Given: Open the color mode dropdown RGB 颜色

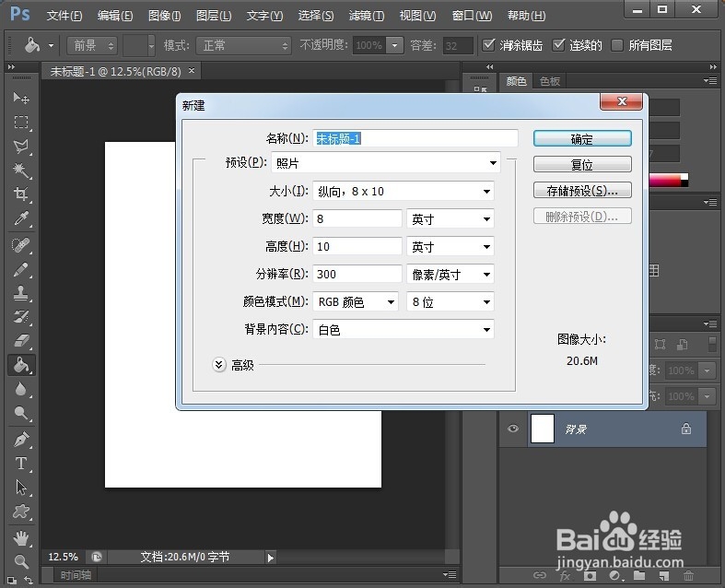Looking at the screenshot, I should point(356,302).
